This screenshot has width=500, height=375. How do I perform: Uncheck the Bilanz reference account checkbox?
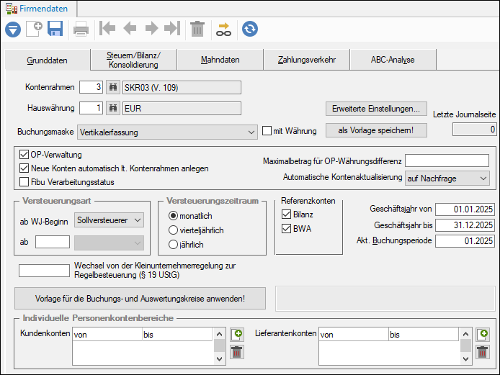286,214
